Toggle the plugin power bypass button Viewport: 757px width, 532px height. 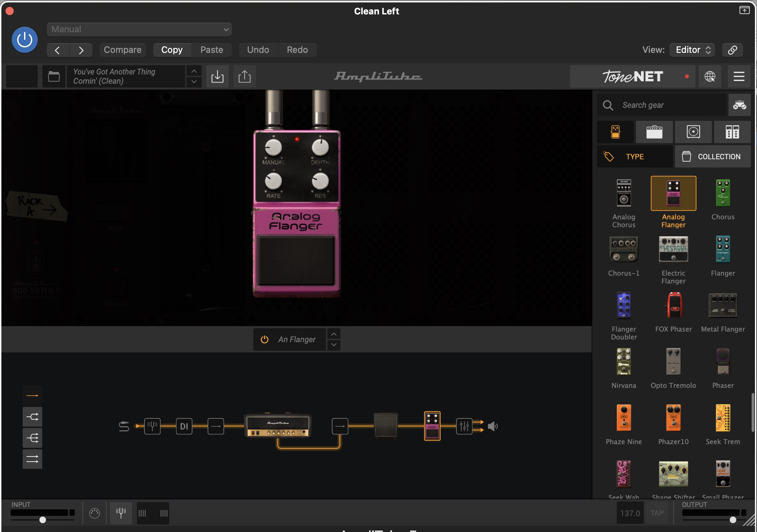pyautogui.click(x=25, y=40)
